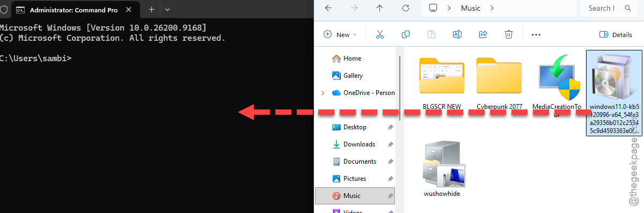Click the PC monitor icon in address bar
The height and width of the screenshot is (213, 644).
(x=434, y=8)
